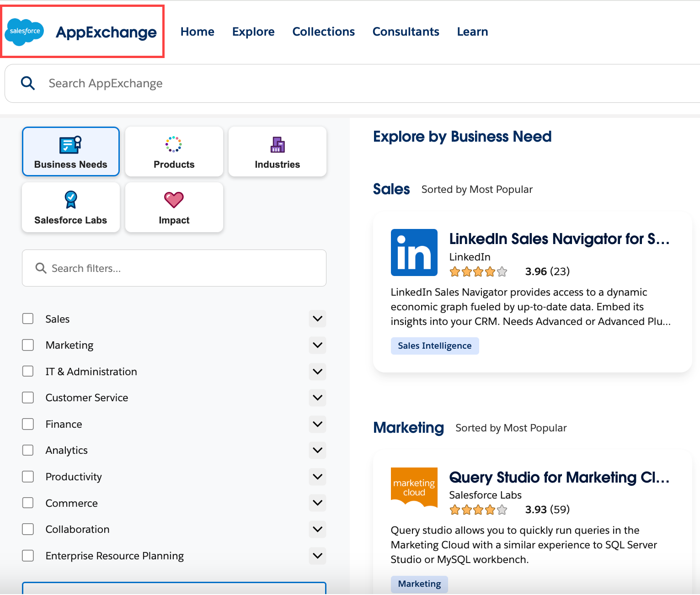Click the Salesforce Labs publisher name on Query Studio
The height and width of the screenshot is (595, 700).
486,495
